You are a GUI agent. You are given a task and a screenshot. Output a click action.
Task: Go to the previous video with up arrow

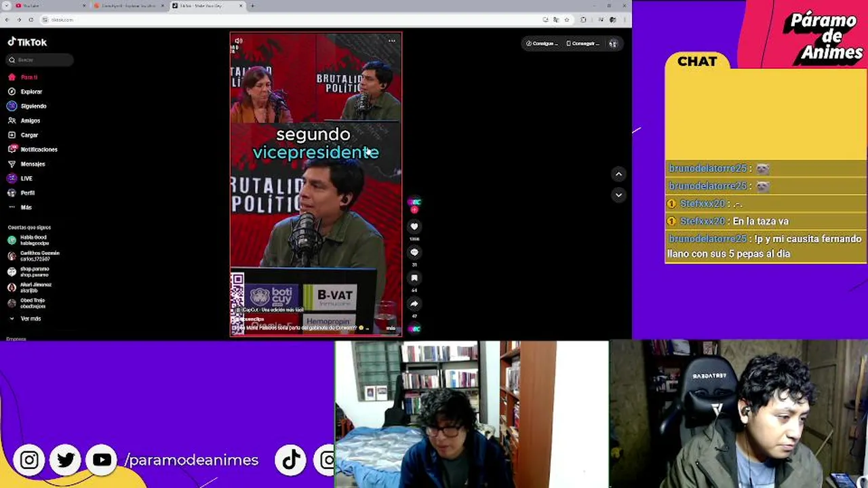pyautogui.click(x=618, y=174)
